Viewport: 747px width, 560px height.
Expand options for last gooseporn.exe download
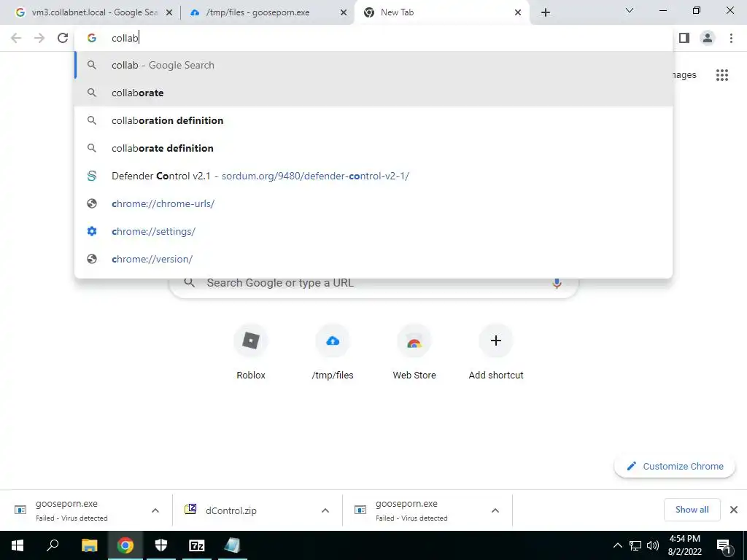point(495,510)
